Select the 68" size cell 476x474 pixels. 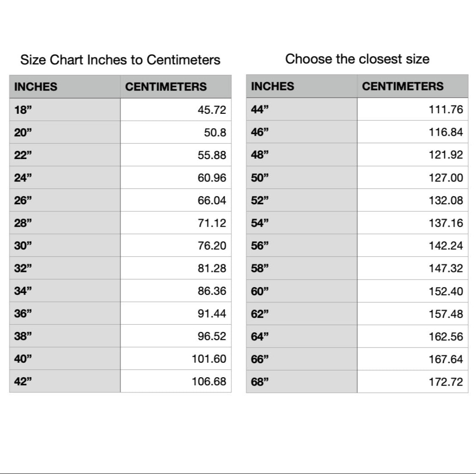pos(260,382)
